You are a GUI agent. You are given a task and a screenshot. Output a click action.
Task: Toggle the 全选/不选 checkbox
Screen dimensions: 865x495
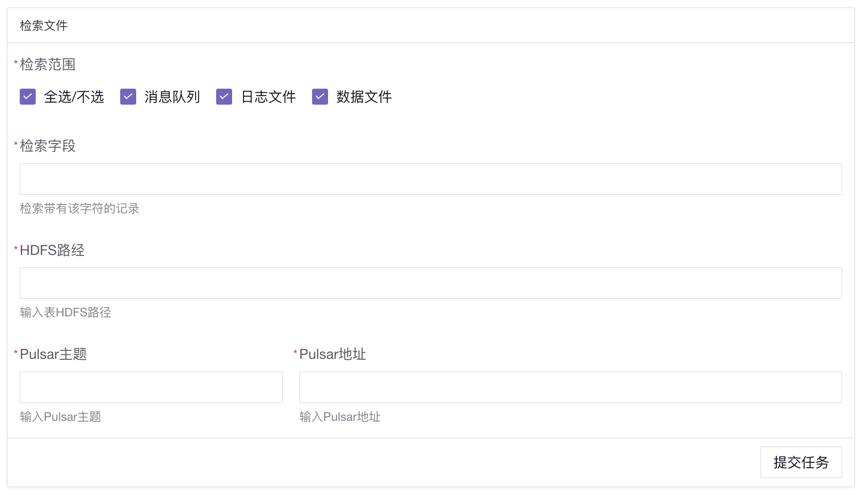(28, 97)
